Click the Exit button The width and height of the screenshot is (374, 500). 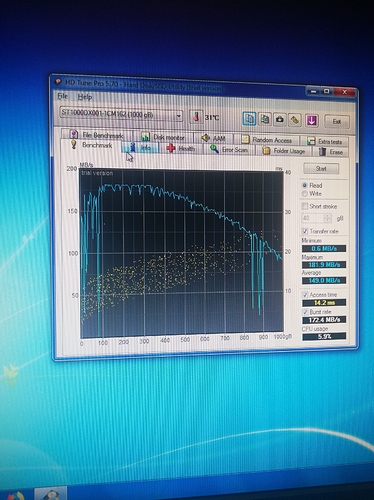(337, 122)
